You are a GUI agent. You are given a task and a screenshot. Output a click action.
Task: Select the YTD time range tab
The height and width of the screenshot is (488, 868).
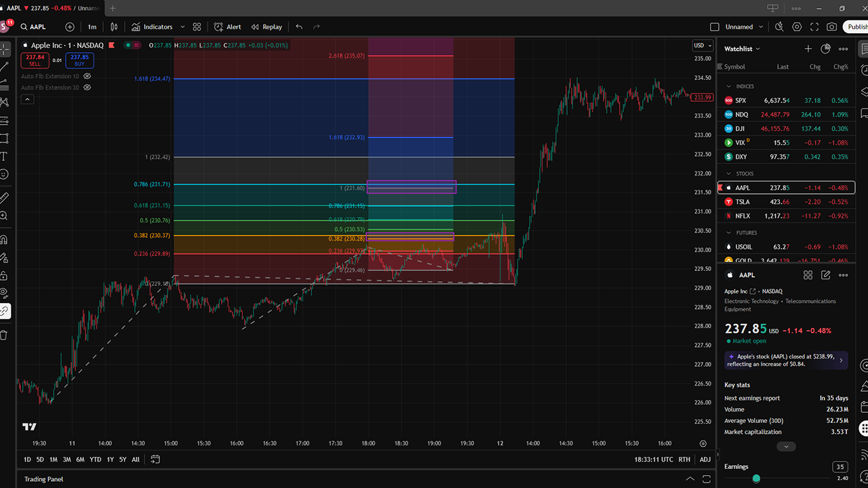pyautogui.click(x=95, y=460)
